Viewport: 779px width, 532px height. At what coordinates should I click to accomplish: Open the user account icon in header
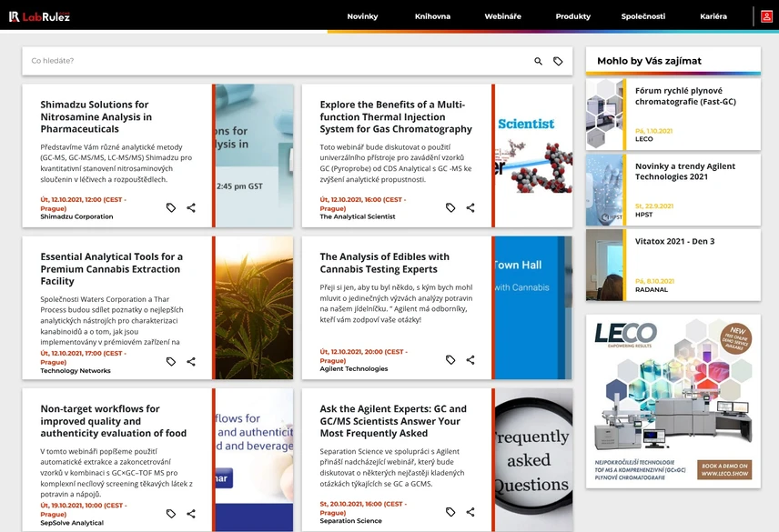pos(766,16)
